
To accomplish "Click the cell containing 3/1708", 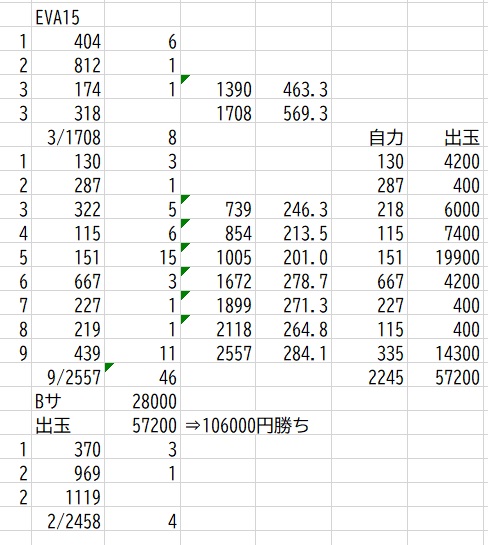I will (68, 137).
